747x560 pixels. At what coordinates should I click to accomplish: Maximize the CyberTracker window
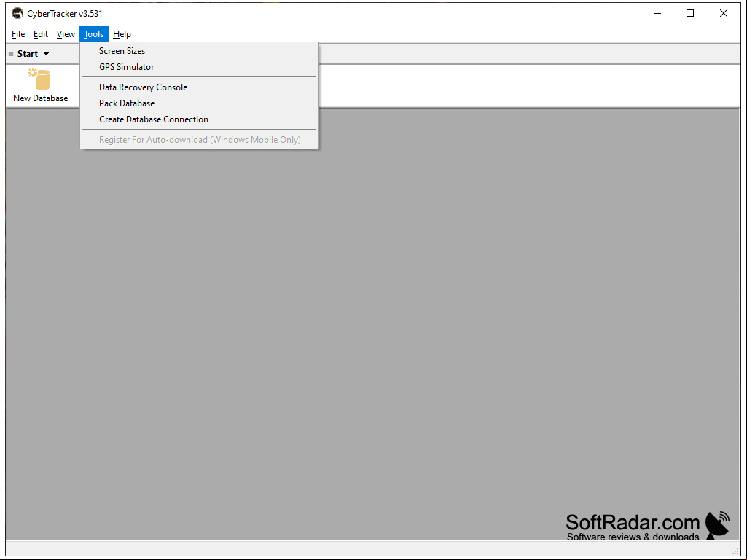click(690, 13)
